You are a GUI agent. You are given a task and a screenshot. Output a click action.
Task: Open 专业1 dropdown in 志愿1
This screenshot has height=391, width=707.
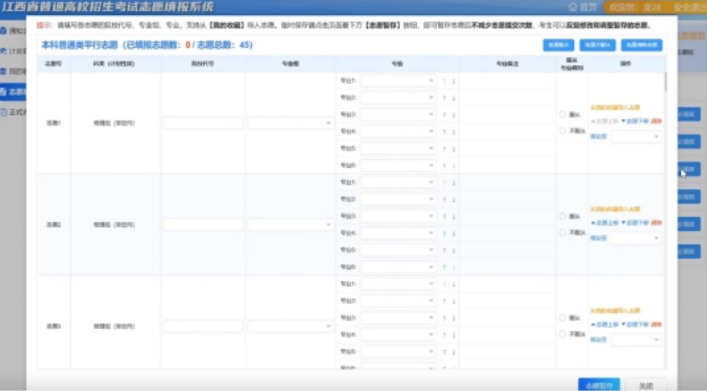coord(398,81)
